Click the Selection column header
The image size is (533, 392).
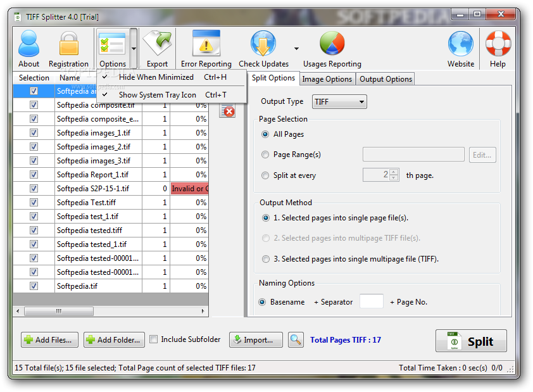(34, 78)
